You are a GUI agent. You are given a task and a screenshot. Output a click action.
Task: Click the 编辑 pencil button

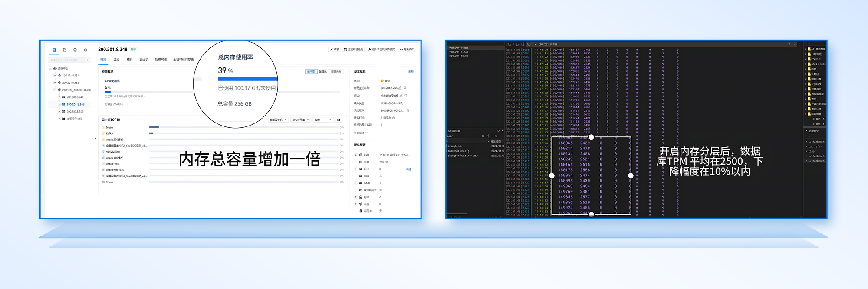334,50
